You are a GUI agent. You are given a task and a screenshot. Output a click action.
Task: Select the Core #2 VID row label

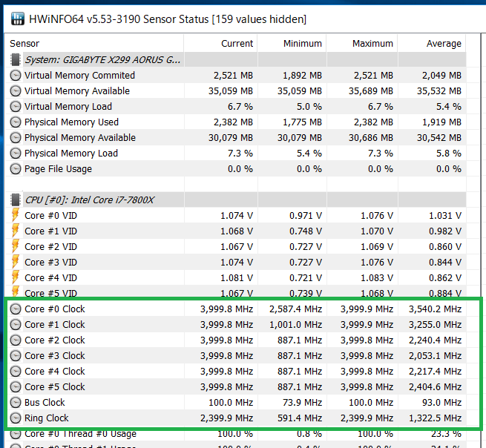pos(51,246)
